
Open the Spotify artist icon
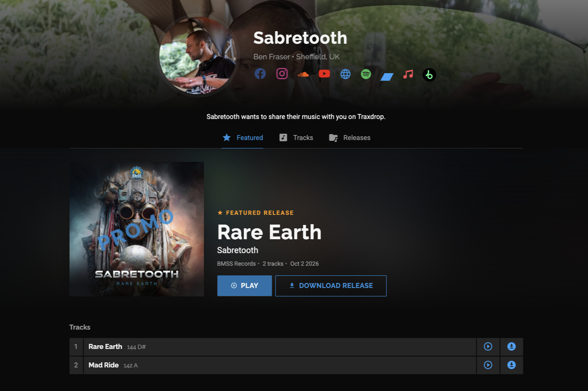click(x=366, y=74)
